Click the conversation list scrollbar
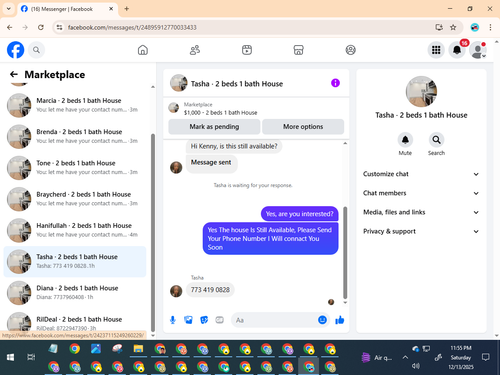The height and width of the screenshot is (375, 500). [153, 233]
